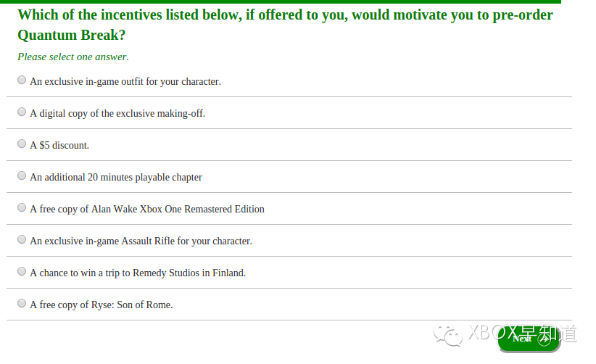Click the 'A chance to win a trip' text
Image resolution: width=596 pixels, height=364 pixels.
click(x=75, y=273)
